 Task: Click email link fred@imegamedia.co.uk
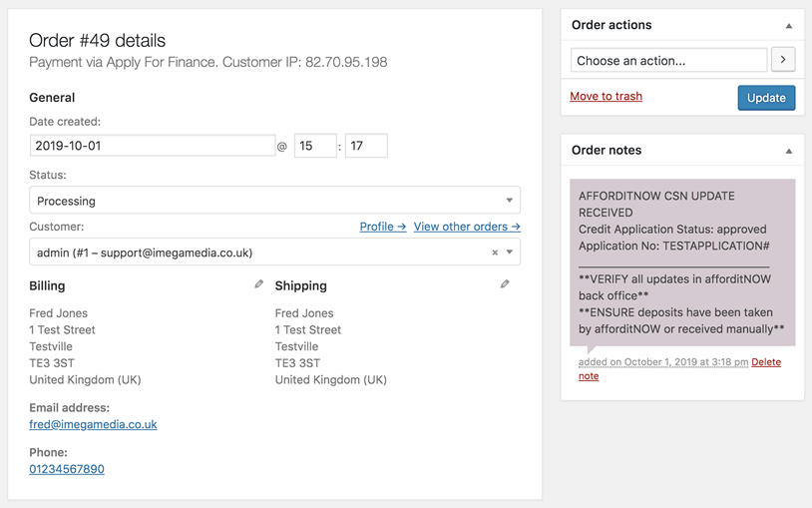93,424
